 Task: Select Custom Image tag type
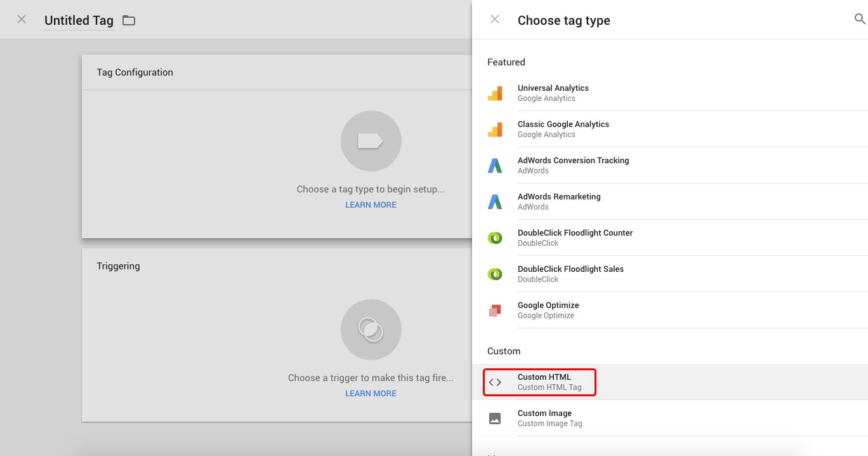(x=670, y=419)
